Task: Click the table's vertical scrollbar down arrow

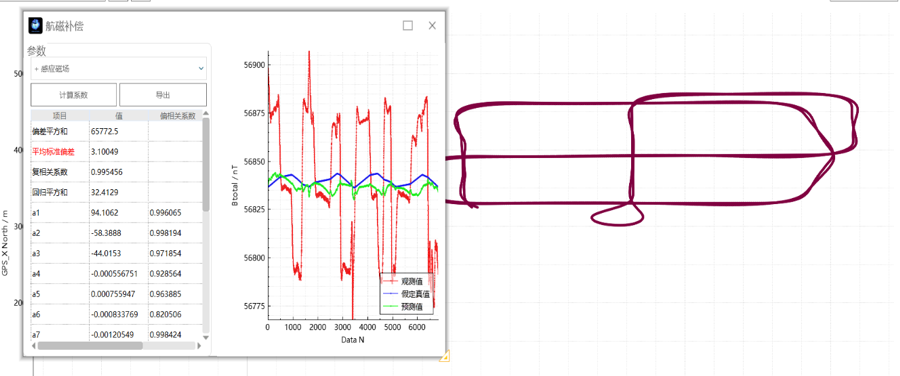Action: click(206, 337)
